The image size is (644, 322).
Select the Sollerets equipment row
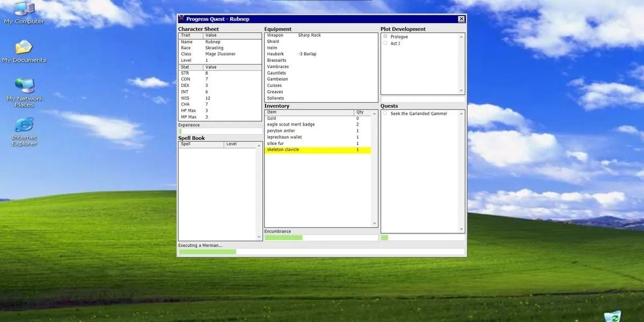pos(321,98)
